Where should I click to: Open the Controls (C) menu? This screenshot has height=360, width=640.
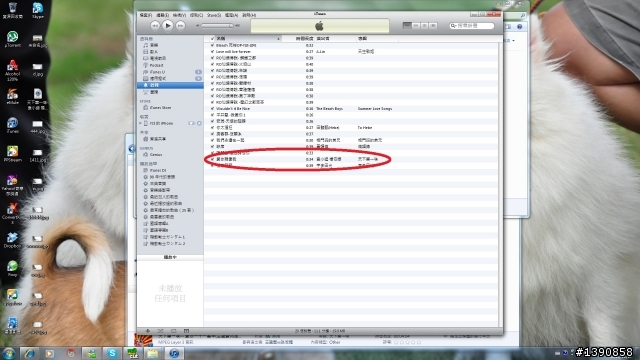pos(196,15)
